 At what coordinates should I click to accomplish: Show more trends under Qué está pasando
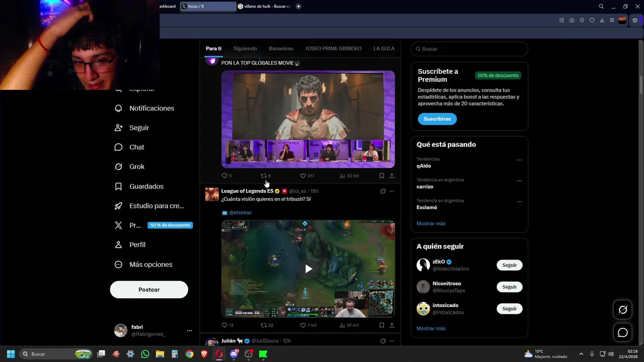[x=431, y=223]
